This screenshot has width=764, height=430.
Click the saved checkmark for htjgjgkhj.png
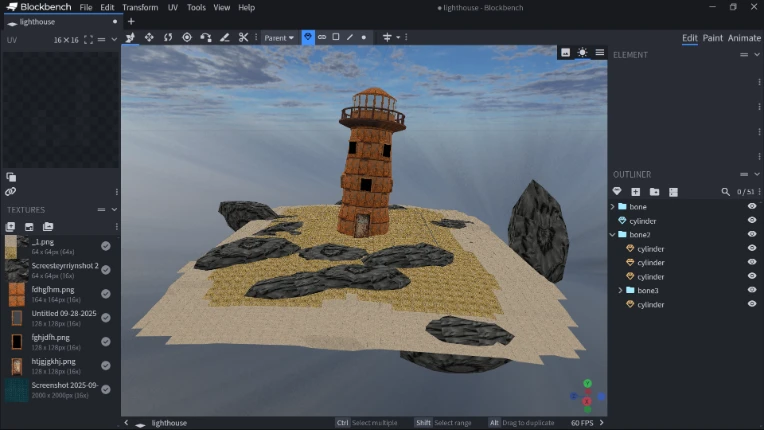[106, 365]
